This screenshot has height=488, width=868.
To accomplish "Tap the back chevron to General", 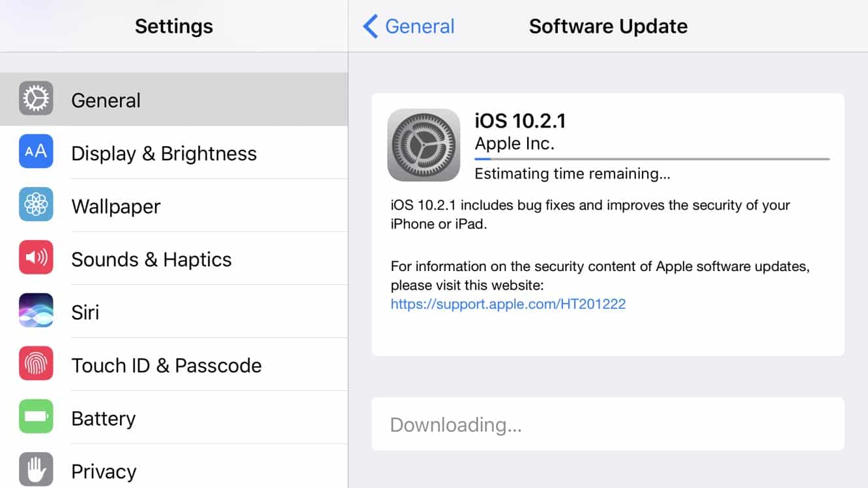I will pos(370,27).
